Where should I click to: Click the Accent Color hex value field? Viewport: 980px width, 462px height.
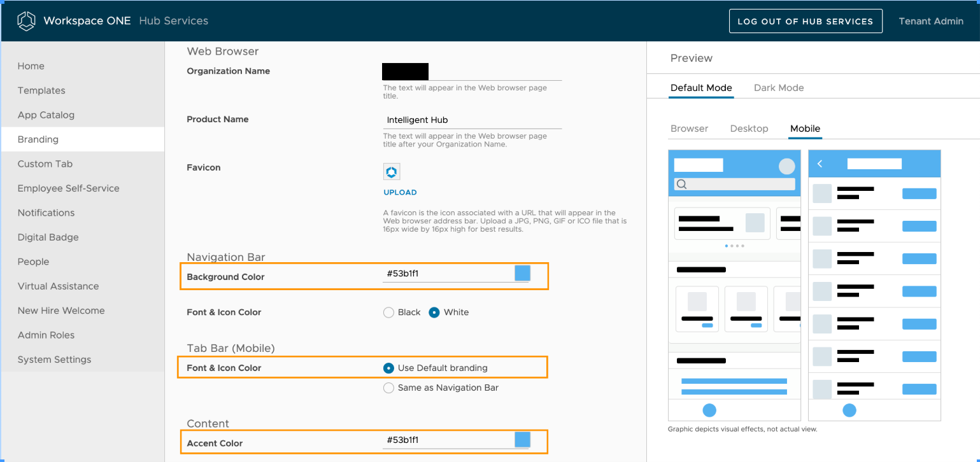[x=448, y=440]
